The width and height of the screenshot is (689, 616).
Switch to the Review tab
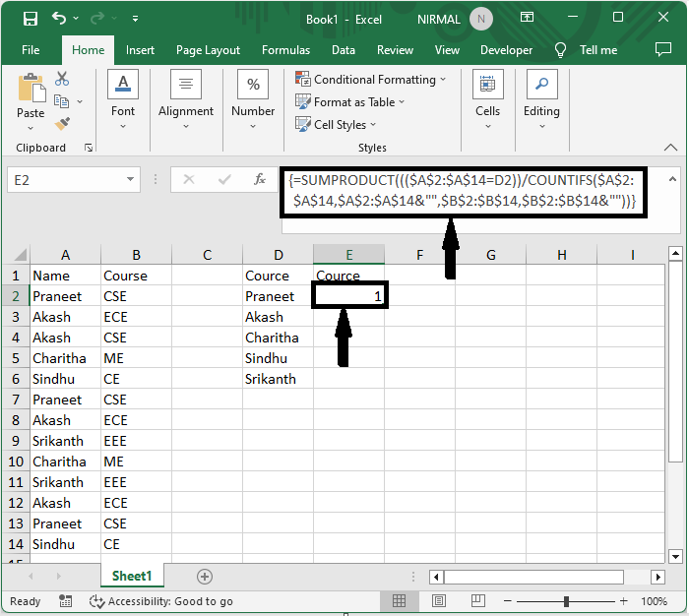coord(395,50)
